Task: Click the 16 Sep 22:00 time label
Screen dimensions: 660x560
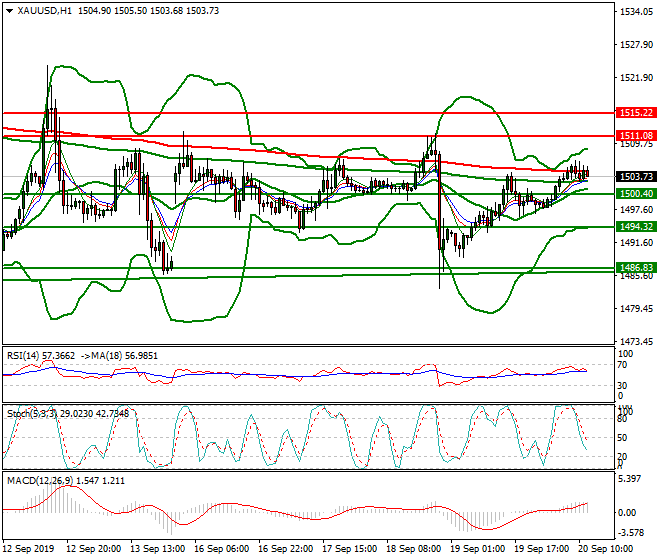Action: pos(286,549)
